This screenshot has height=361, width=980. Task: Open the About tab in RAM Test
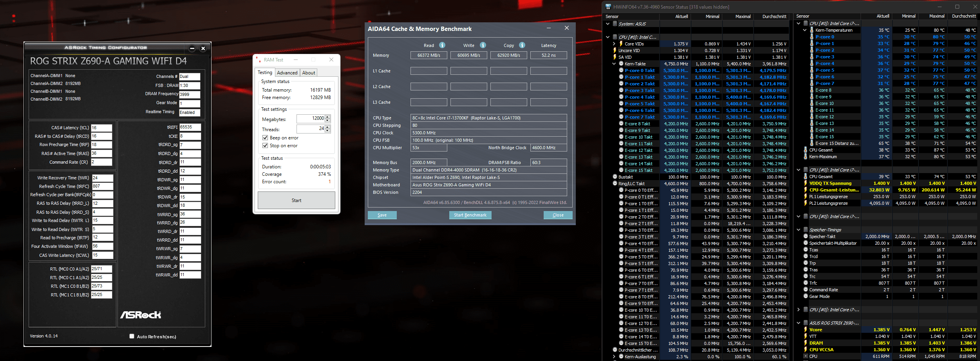pyautogui.click(x=309, y=73)
